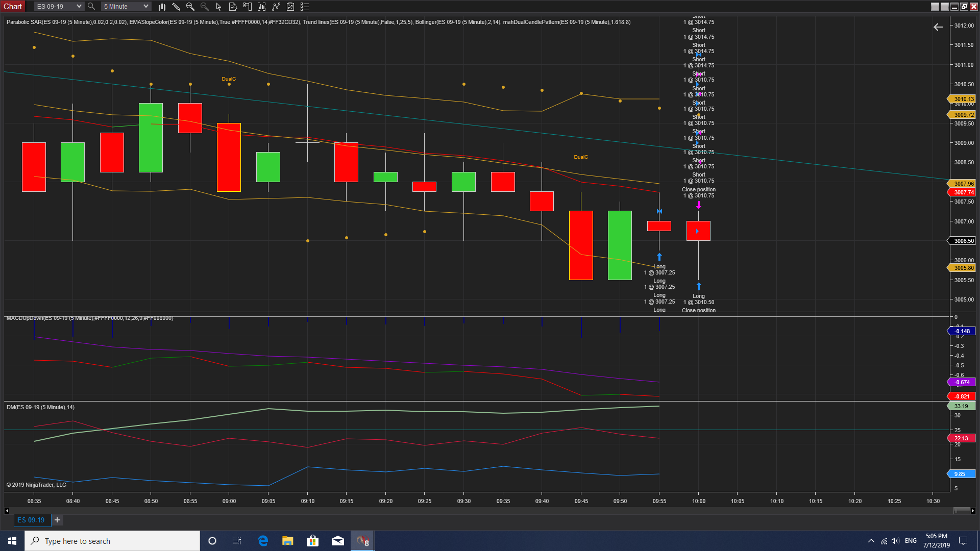Expand the ES 09-19 instrument dropdown
This screenshot has width=980, height=551.
point(79,7)
